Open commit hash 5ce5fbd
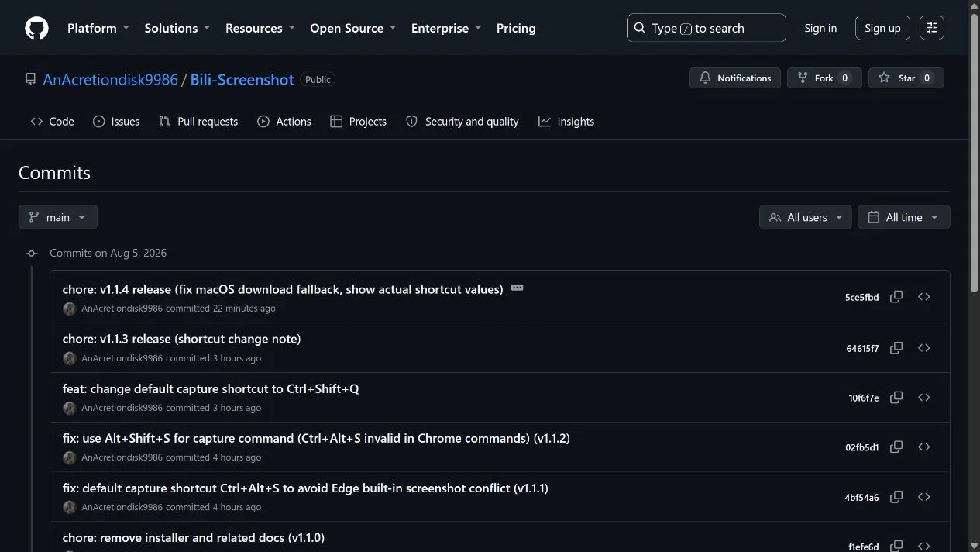 coord(861,298)
